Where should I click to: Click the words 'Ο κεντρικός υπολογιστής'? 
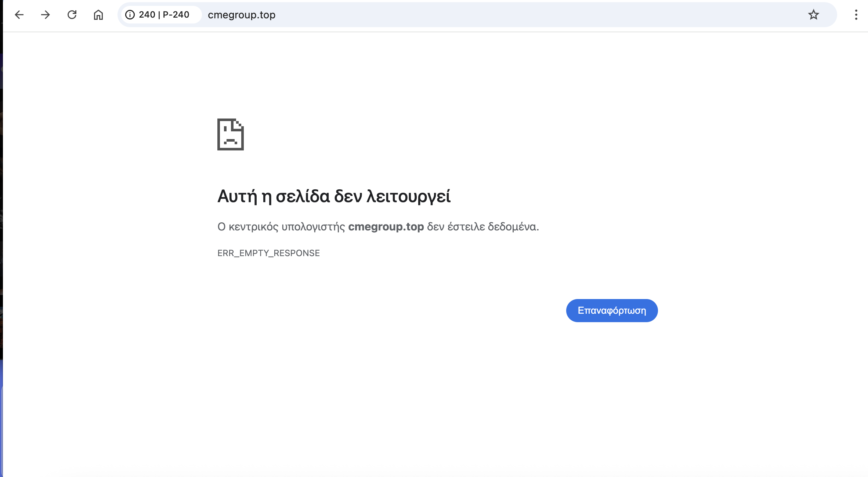pyautogui.click(x=281, y=227)
